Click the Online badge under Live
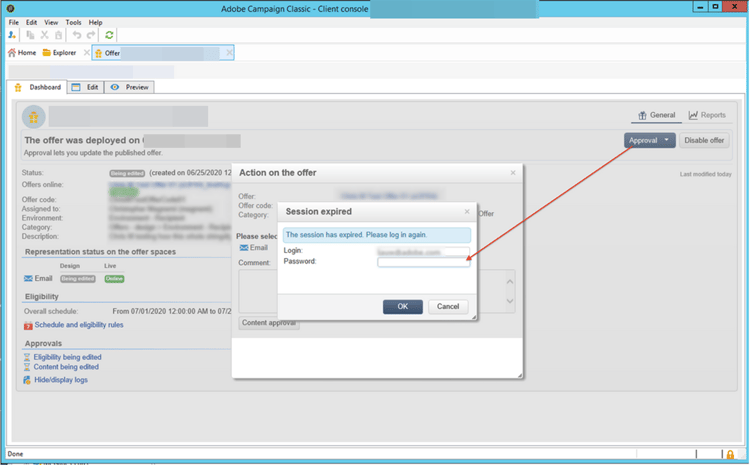Viewport: 750px width, 465px height. 114,279
